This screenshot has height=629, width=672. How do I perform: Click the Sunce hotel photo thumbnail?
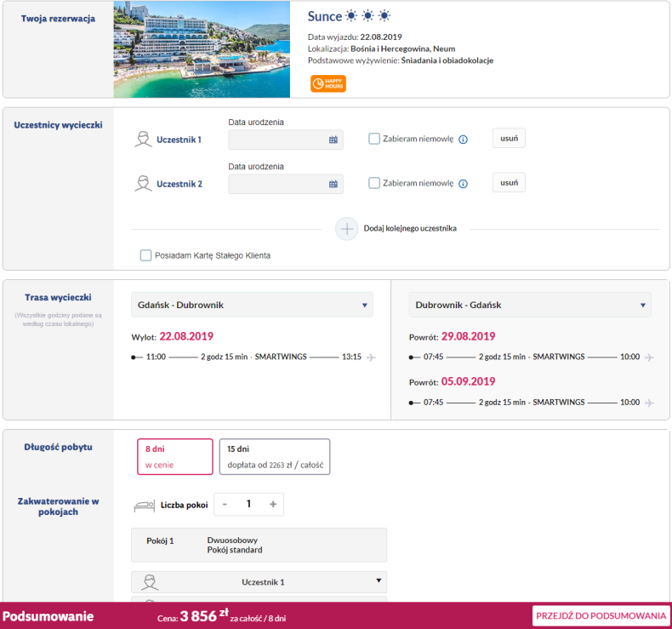pos(202,49)
